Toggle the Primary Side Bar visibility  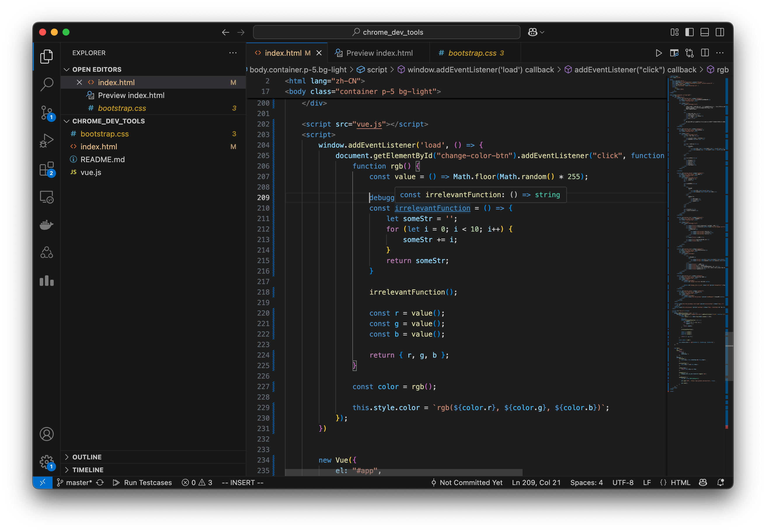point(689,32)
